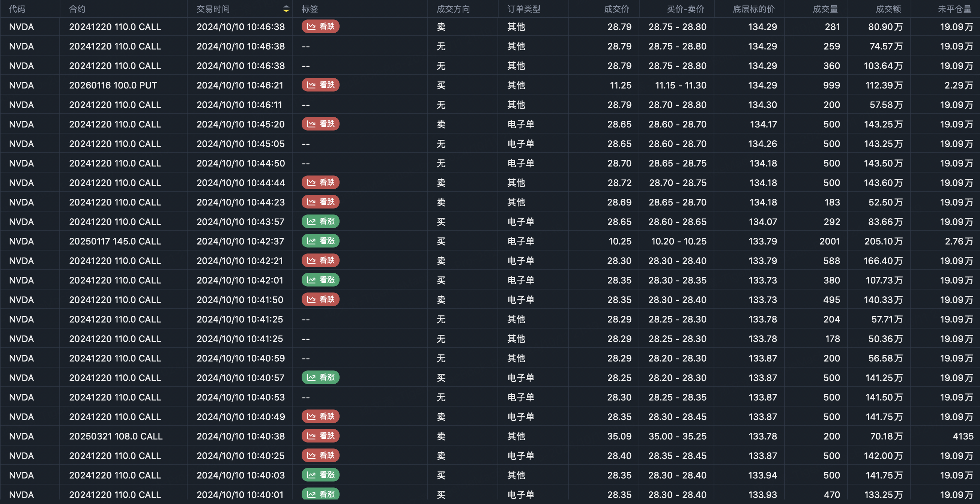Image resolution: width=980 pixels, height=504 pixels.
Task: Sort by the 成交额 column header
Action: point(888,9)
